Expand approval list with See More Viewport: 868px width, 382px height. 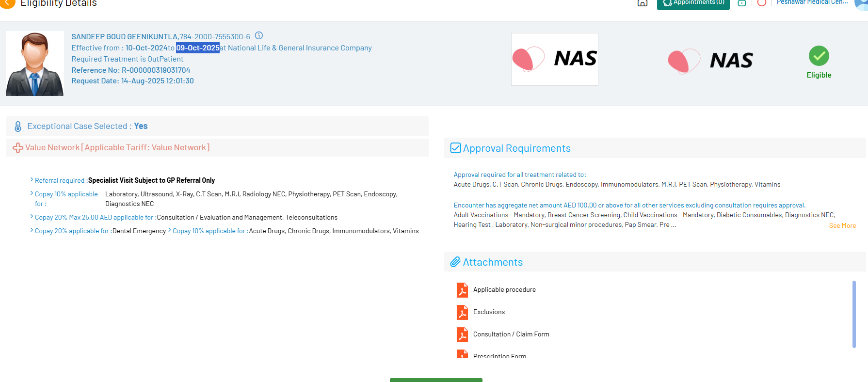[842, 226]
